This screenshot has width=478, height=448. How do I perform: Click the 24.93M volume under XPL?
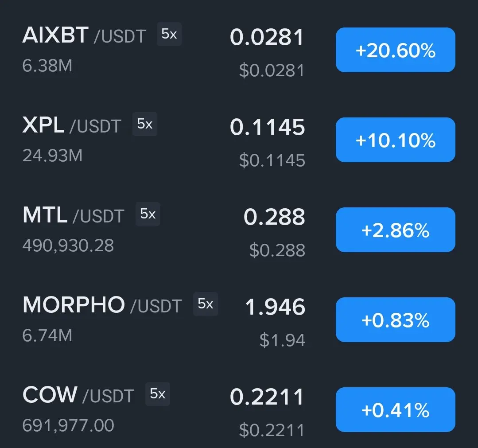[52, 156]
